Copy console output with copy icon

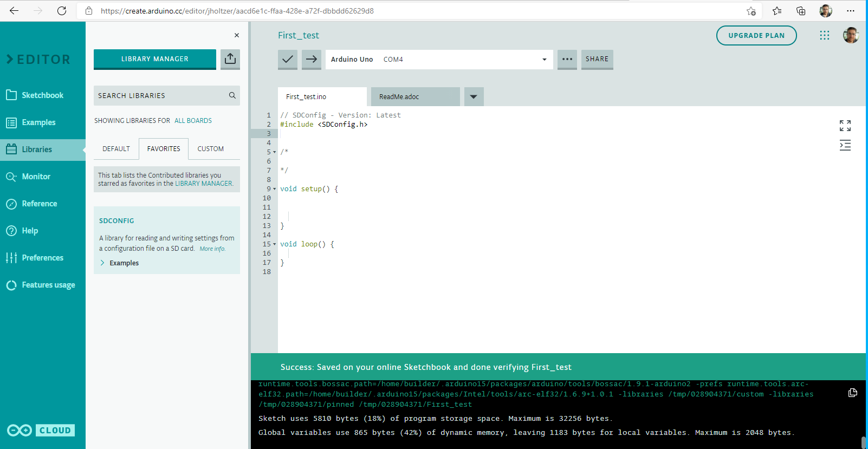pyautogui.click(x=853, y=393)
